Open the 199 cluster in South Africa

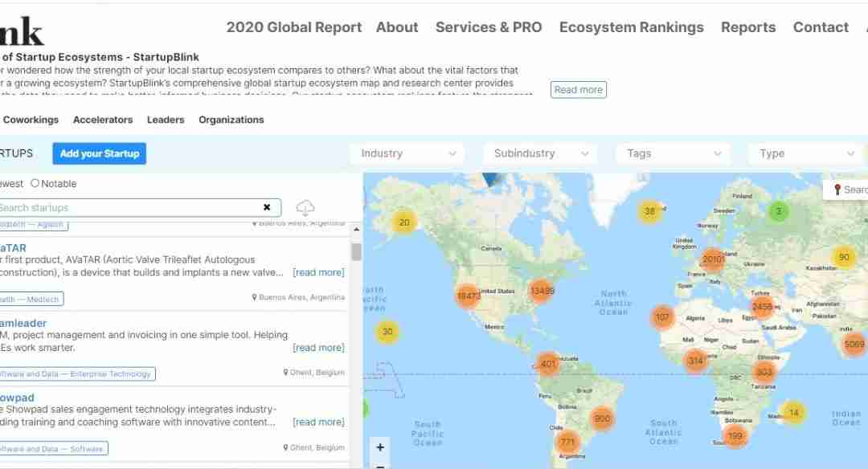pyautogui.click(x=735, y=436)
